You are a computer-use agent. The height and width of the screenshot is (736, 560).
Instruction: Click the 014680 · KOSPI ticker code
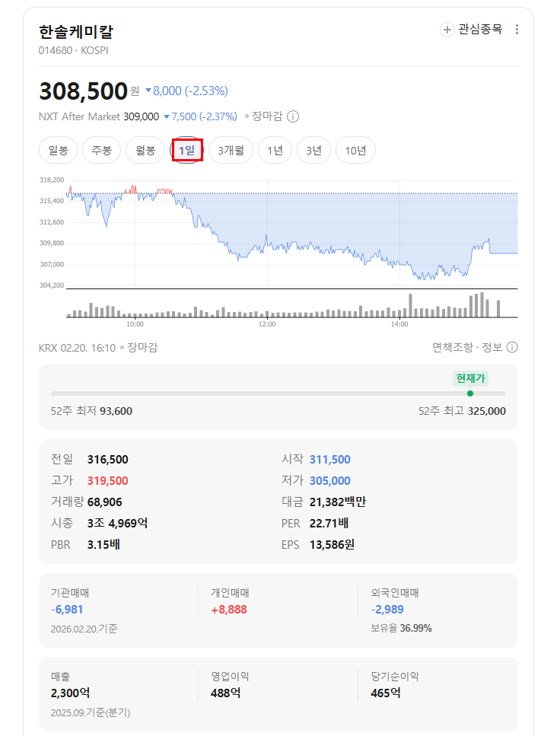click(74, 50)
